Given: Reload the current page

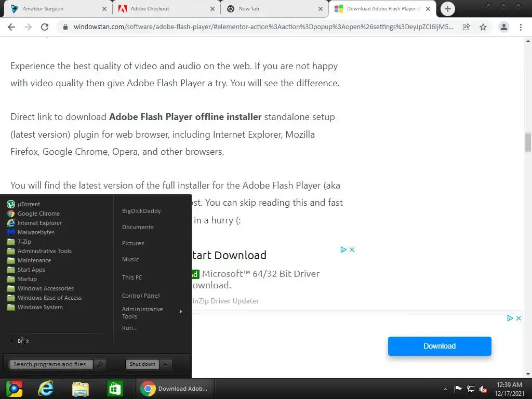Looking at the screenshot, I should [45, 27].
